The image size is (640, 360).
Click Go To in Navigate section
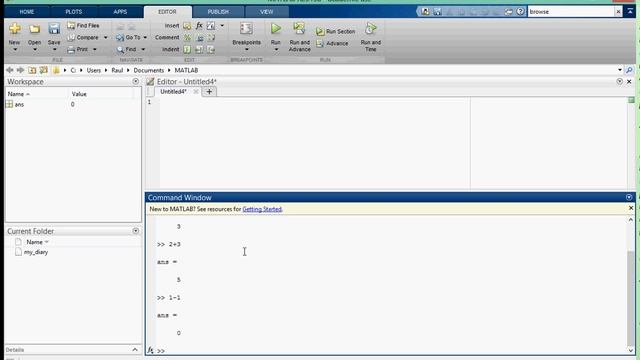tap(129, 37)
